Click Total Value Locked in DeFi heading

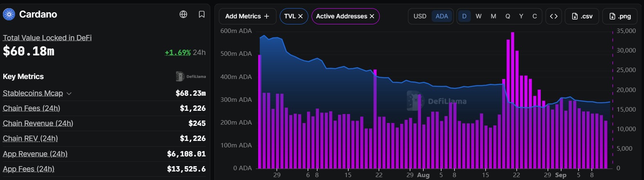click(47, 38)
